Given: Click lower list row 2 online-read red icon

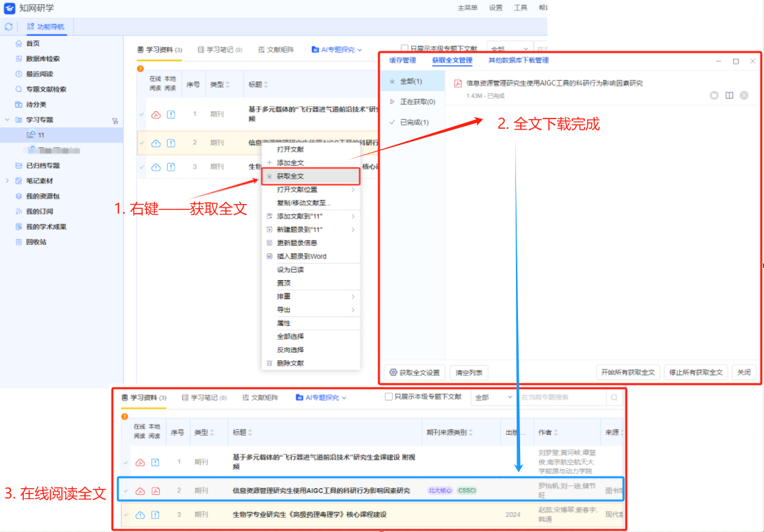Looking at the screenshot, I should point(140,491).
